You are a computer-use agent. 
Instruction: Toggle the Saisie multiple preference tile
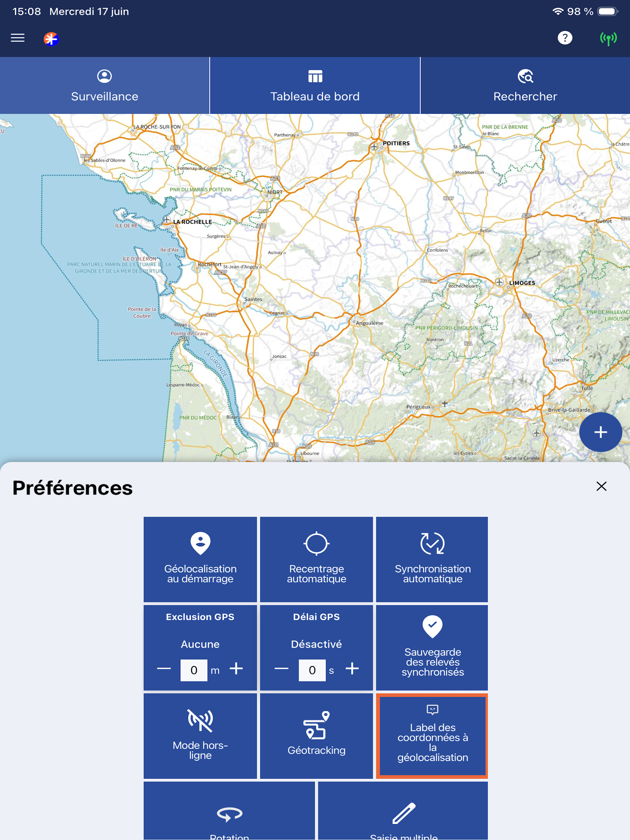click(x=403, y=810)
